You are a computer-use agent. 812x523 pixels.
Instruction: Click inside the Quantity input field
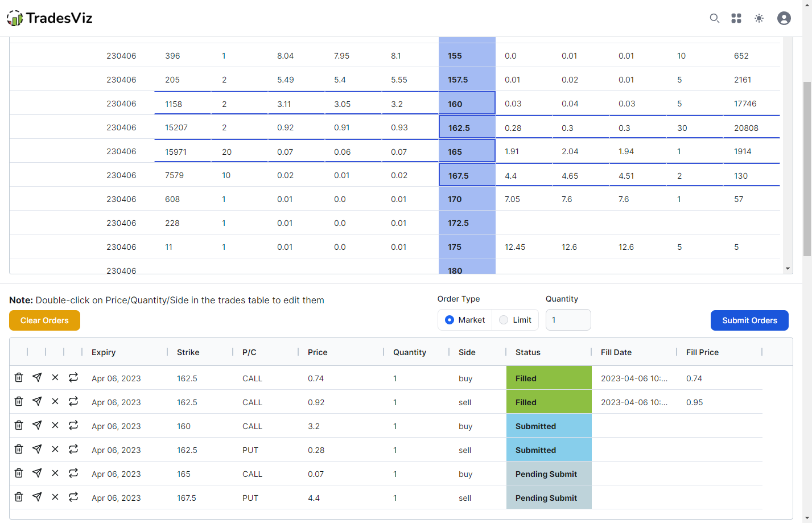tap(568, 320)
